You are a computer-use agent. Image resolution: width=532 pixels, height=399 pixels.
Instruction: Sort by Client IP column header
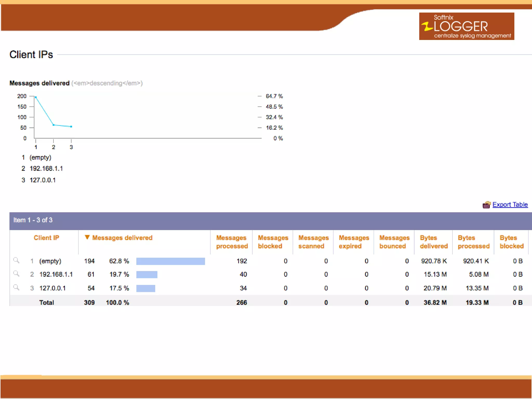[46, 238]
